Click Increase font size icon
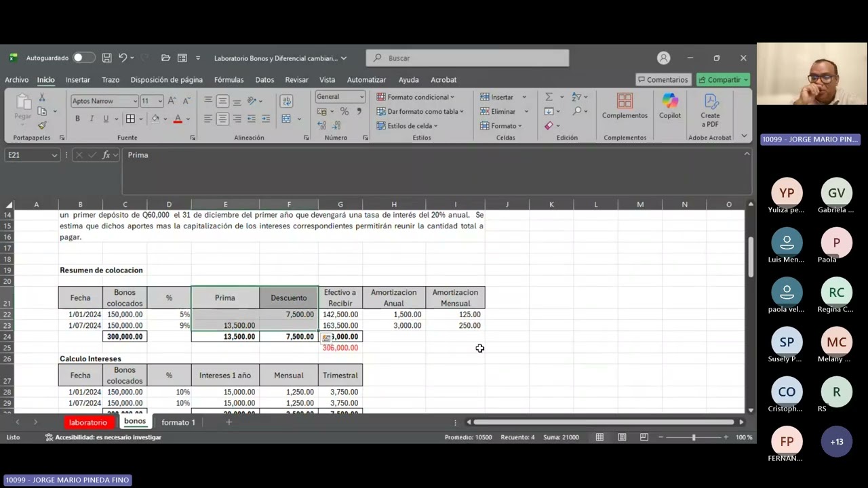 (172, 100)
